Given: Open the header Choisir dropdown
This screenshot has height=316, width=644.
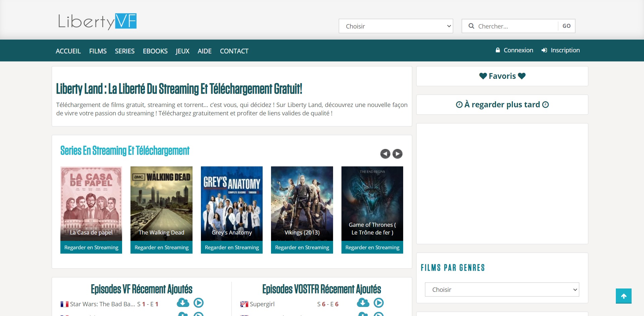Looking at the screenshot, I should (396, 26).
